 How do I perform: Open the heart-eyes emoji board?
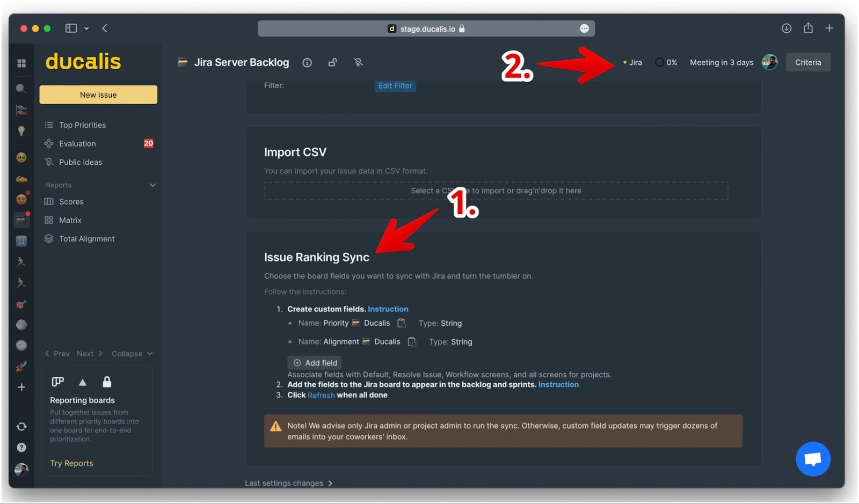21,199
